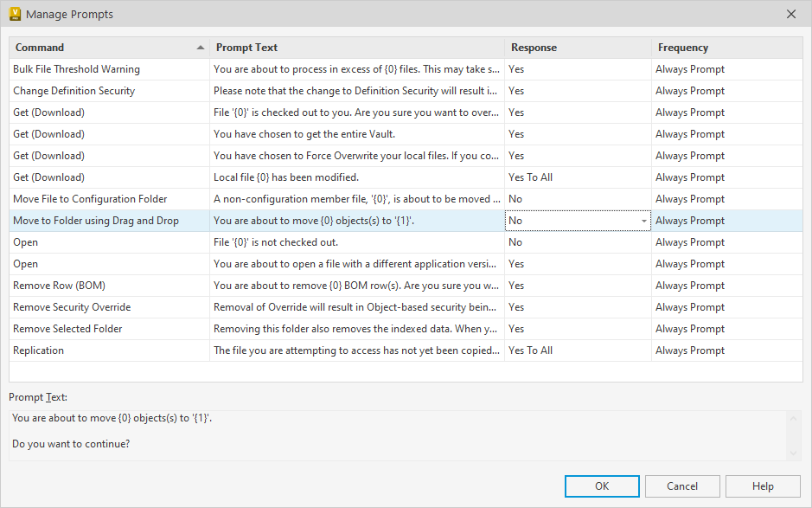Screen dimensions: 812x508
Task: Sort the table by the Command column
Action: click(104, 48)
